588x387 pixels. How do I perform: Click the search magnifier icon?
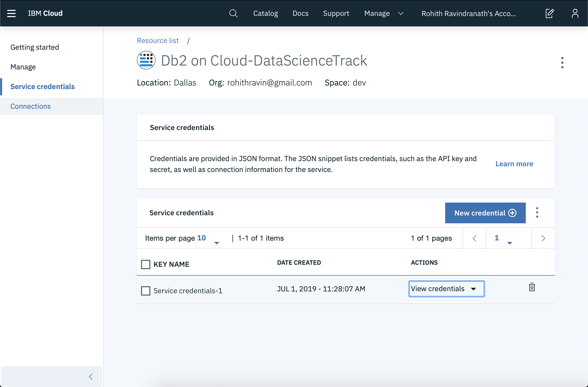233,13
